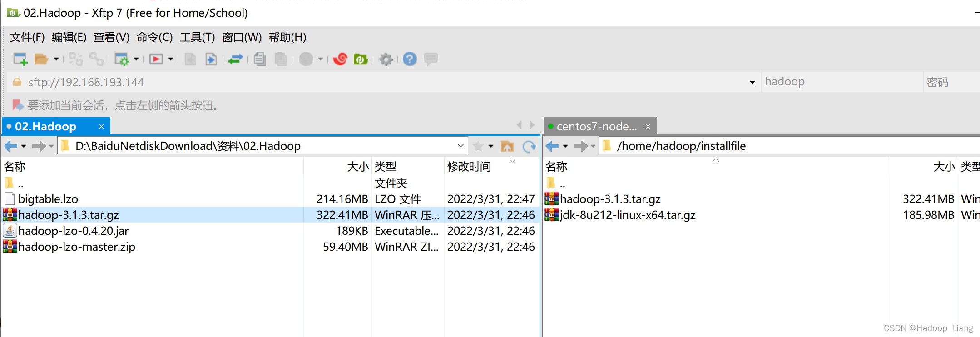Click the hadoop username field

click(x=842, y=82)
